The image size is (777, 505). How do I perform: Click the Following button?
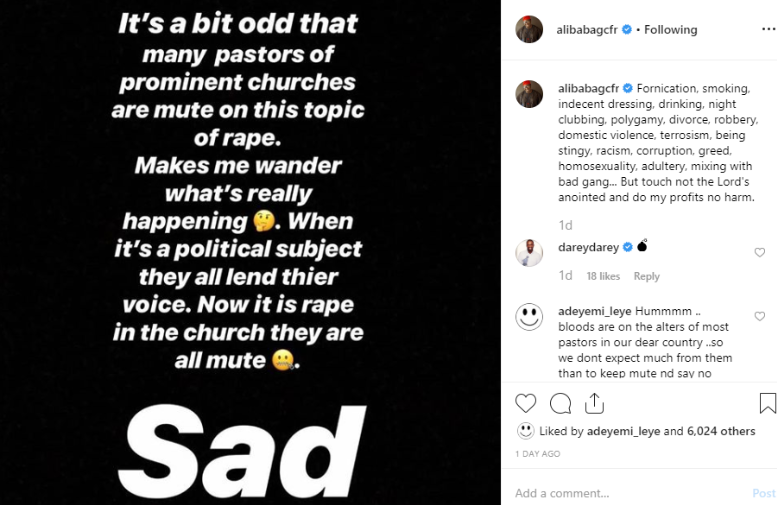(670, 30)
